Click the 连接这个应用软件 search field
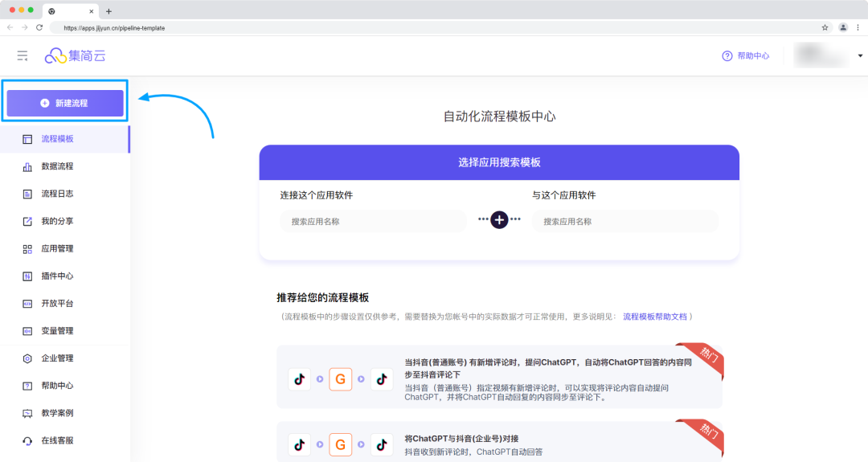 pyautogui.click(x=373, y=222)
